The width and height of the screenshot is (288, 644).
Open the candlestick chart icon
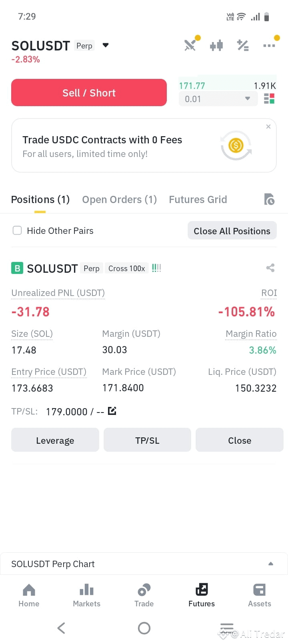click(x=216, y=45)
